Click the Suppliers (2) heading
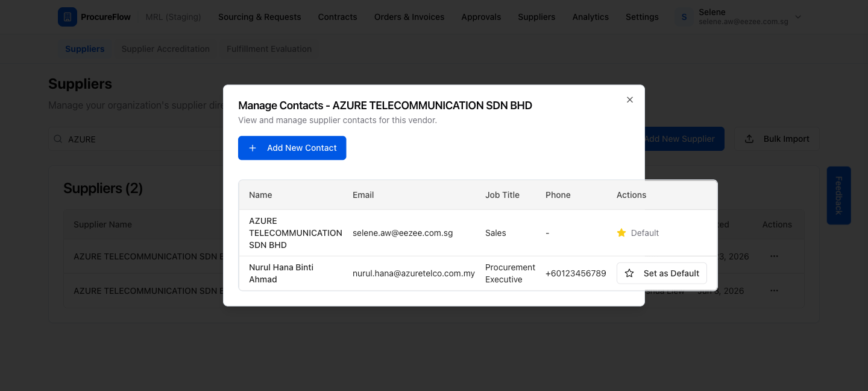 tap(103, 188)
